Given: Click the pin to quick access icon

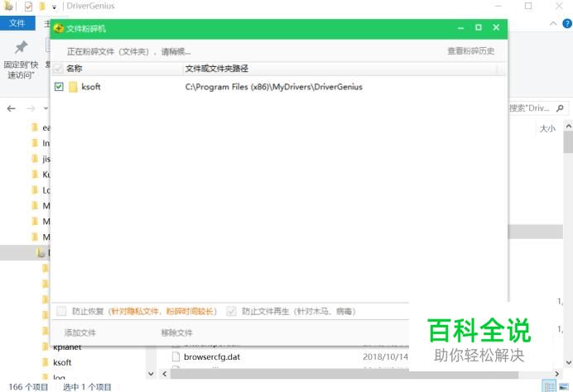Looking at the screenshot, I should click(x=21, y=47).
